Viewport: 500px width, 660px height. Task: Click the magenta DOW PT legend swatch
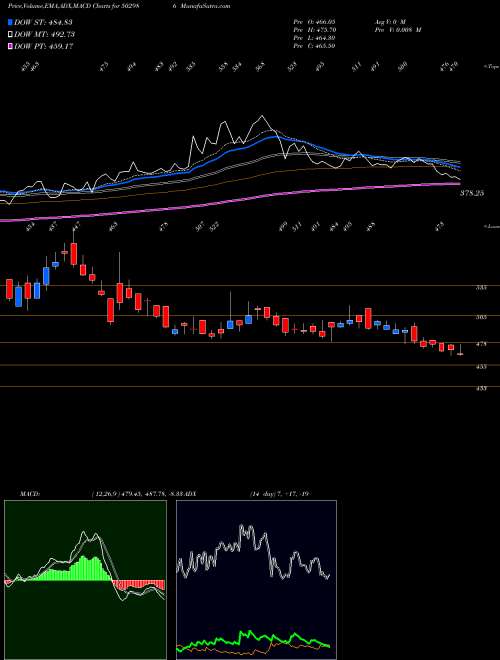11,46
